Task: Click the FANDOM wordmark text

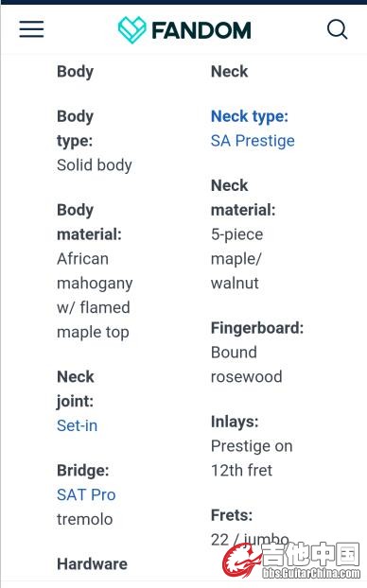Action: pos(201,31)
